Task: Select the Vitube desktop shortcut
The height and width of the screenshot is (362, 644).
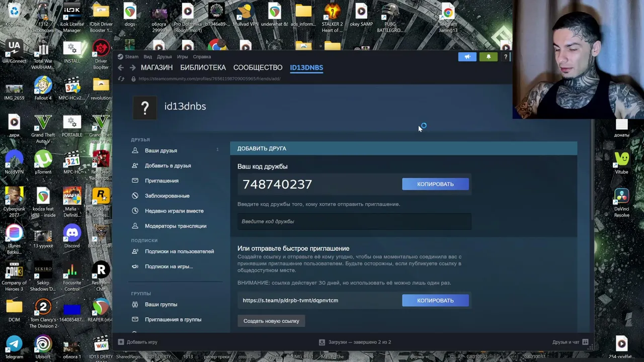Action: pyautogui.click(x=621, y=163)
